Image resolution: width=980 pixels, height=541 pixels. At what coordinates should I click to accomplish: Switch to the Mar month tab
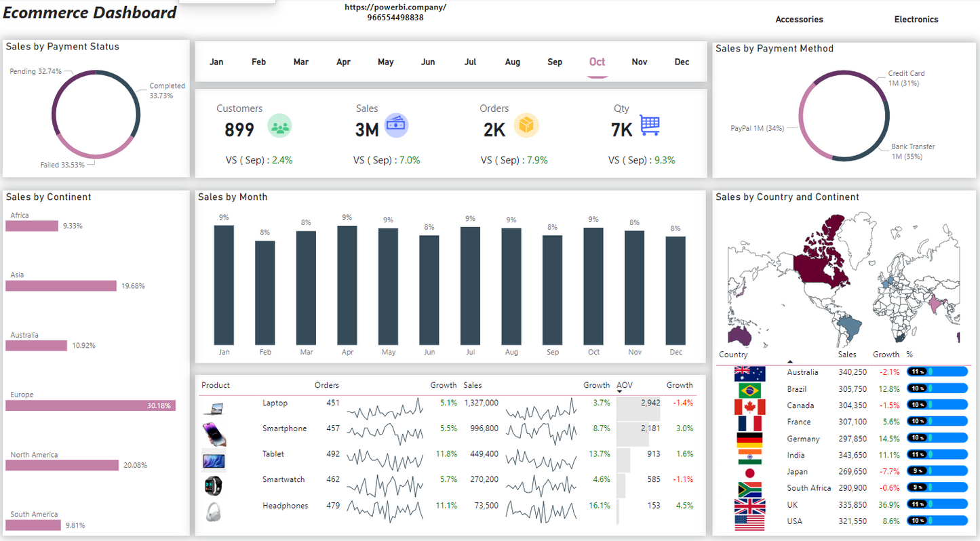coord(301,62)
